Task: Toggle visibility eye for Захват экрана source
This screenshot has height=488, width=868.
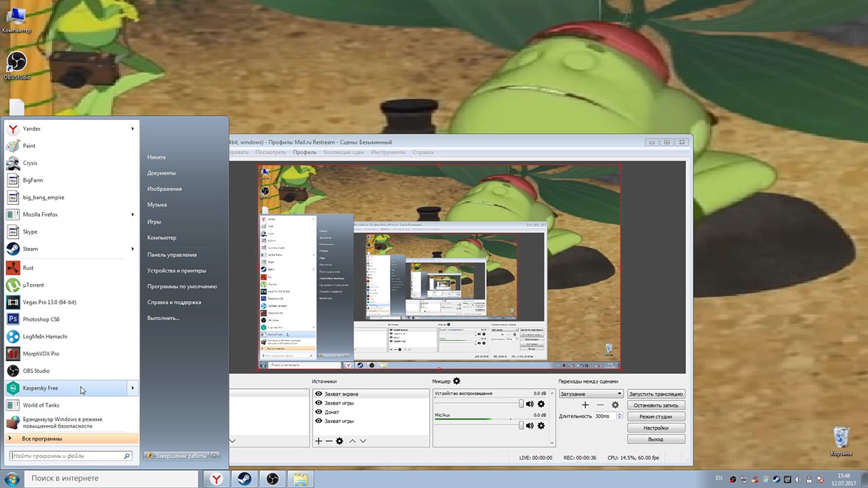Action: [x=319, y=394]
